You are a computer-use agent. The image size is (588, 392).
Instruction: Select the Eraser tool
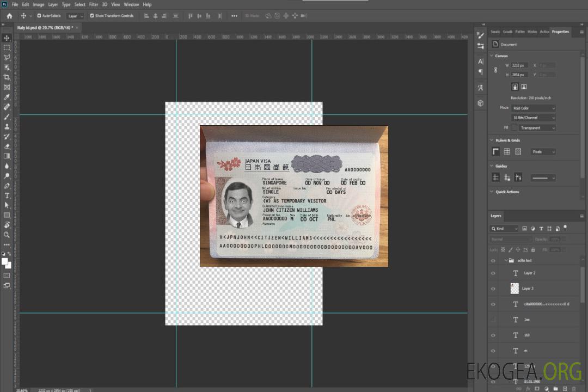tap(7, 146)
